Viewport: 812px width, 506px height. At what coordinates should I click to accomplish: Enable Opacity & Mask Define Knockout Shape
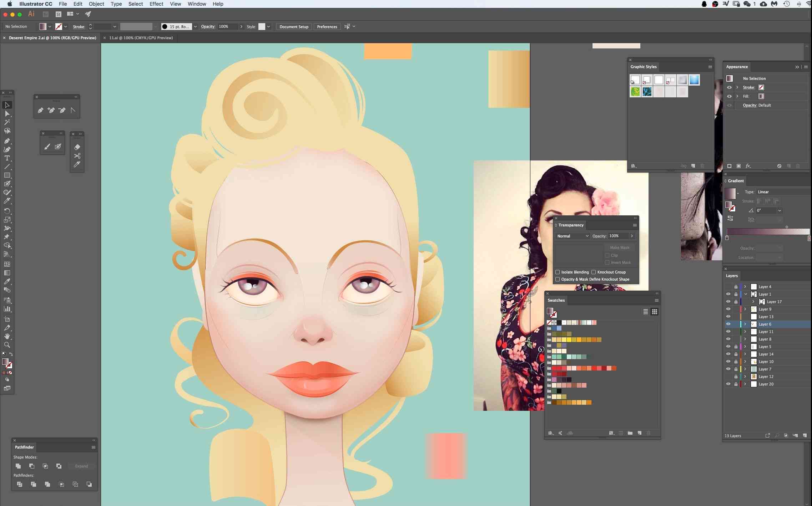point(557,279)
